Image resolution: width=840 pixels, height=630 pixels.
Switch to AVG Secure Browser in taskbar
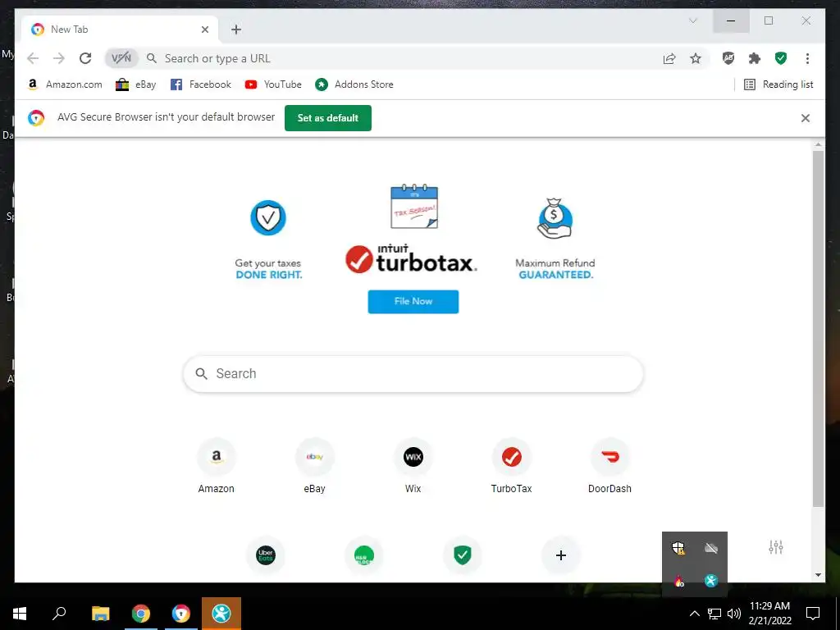(x=181, y=614)
